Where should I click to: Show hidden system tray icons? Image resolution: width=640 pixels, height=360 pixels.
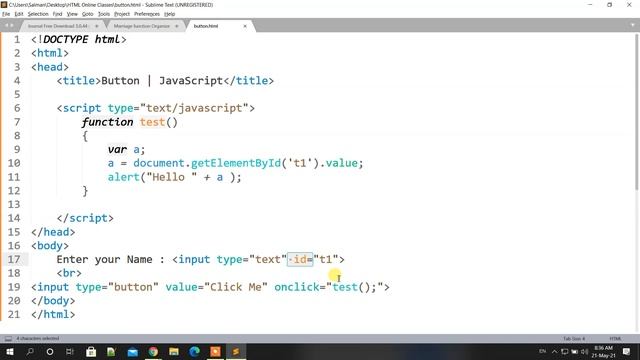(x=554, y=351)
